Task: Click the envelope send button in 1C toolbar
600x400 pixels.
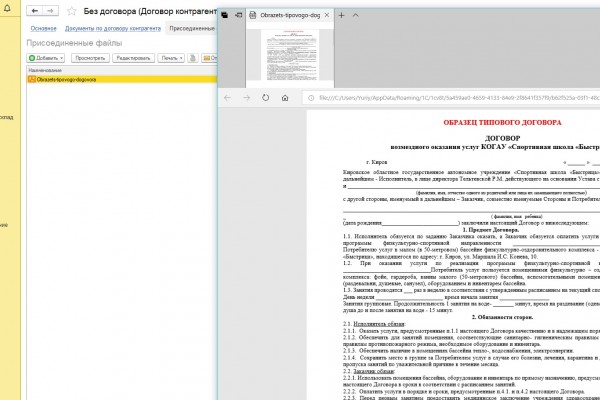Action: [209, 58]
